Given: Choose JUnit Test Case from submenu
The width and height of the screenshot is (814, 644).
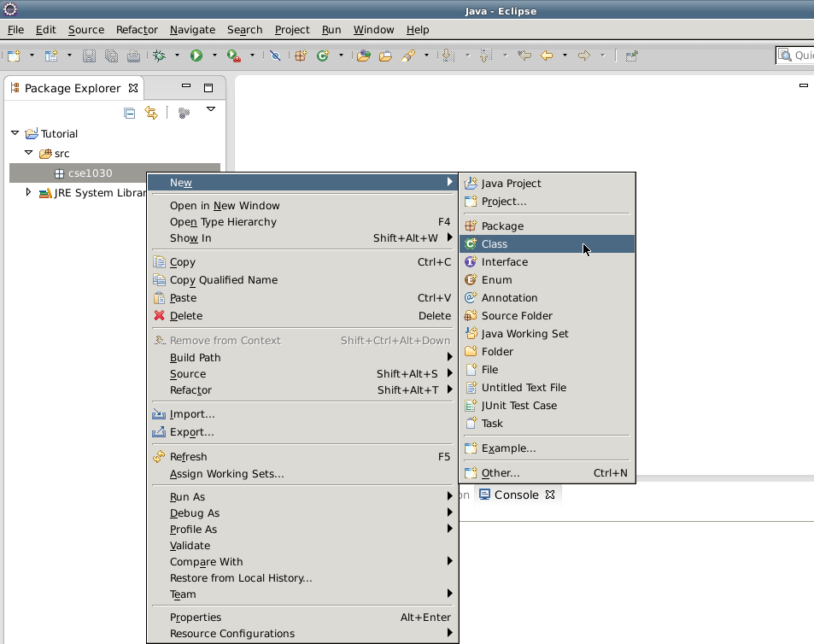Looking at the screenshot, I should (x=548, y=406).
